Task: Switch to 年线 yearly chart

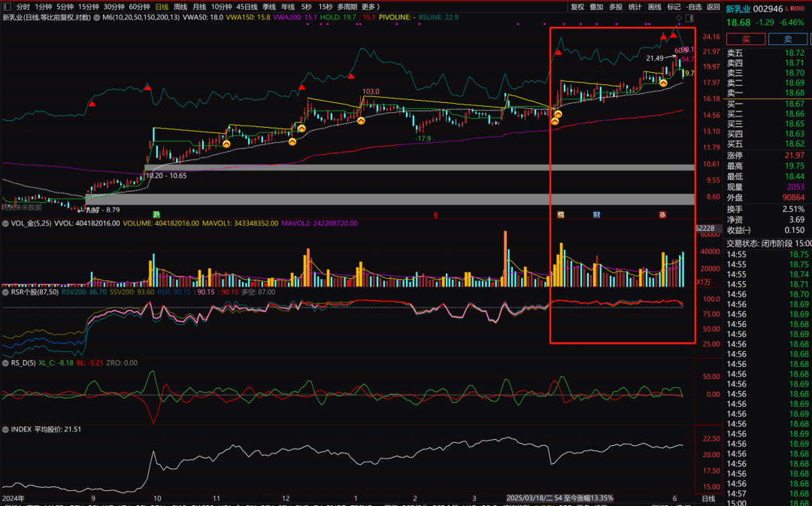Action: [x=288, y=7]
